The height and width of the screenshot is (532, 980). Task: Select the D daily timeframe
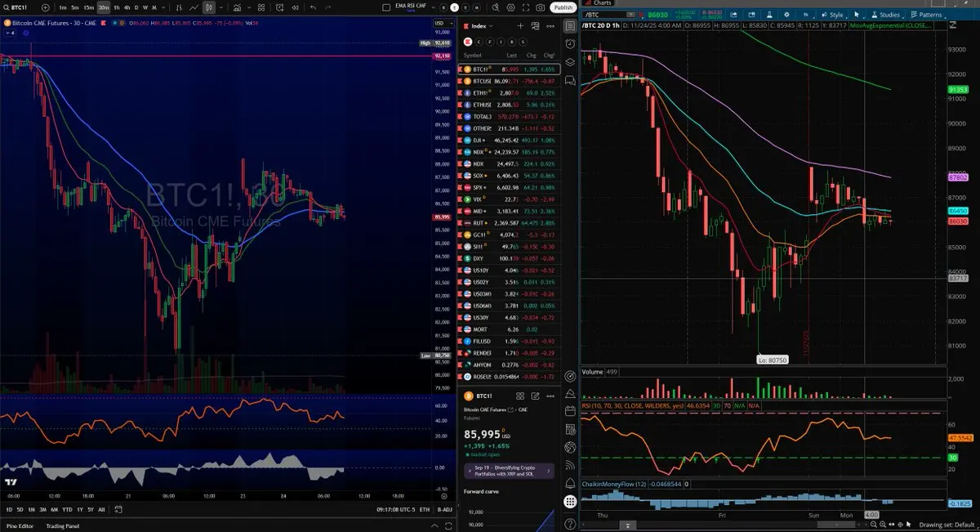click(x=136, y=7)
